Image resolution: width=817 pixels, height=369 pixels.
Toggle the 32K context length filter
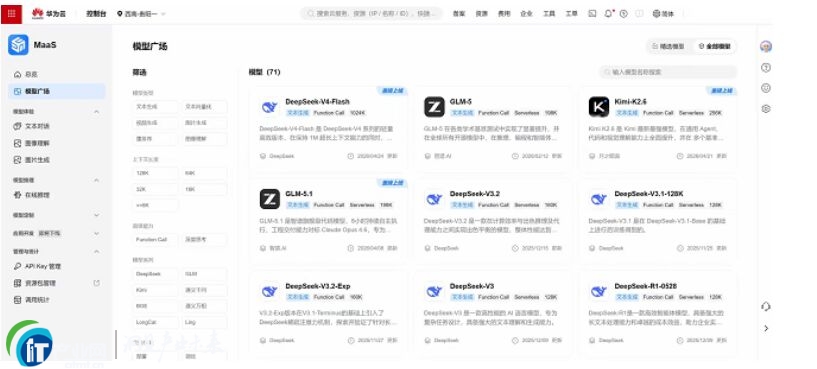point(155,189)
